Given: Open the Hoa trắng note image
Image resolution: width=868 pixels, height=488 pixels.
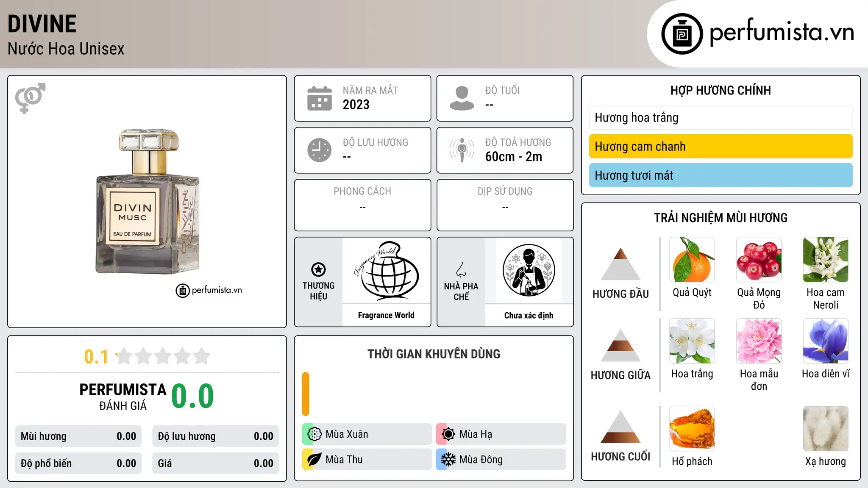Looking at the screenshot, I should click(x=692, y=341).
